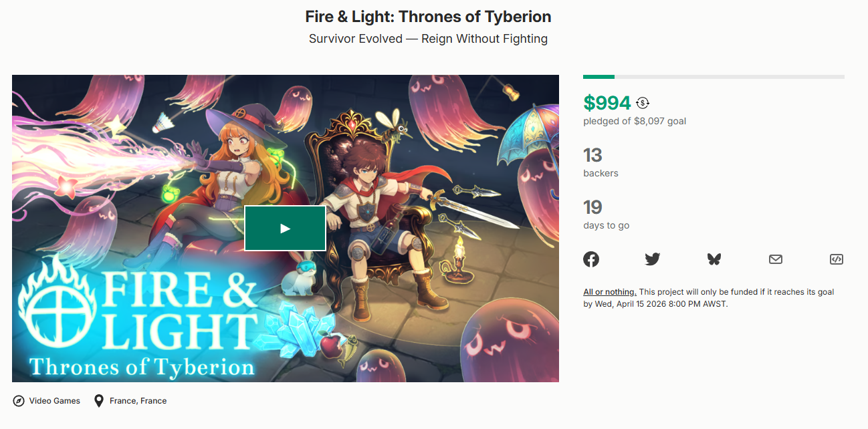Click the green funding progress bar
868x429 pixels.
(599, 77)
